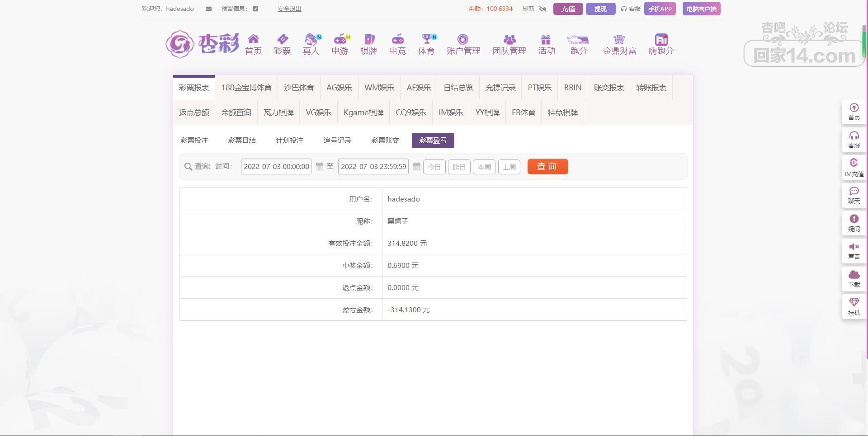Expand the 账户管理 navigation menu

click(x=463, y=45)
